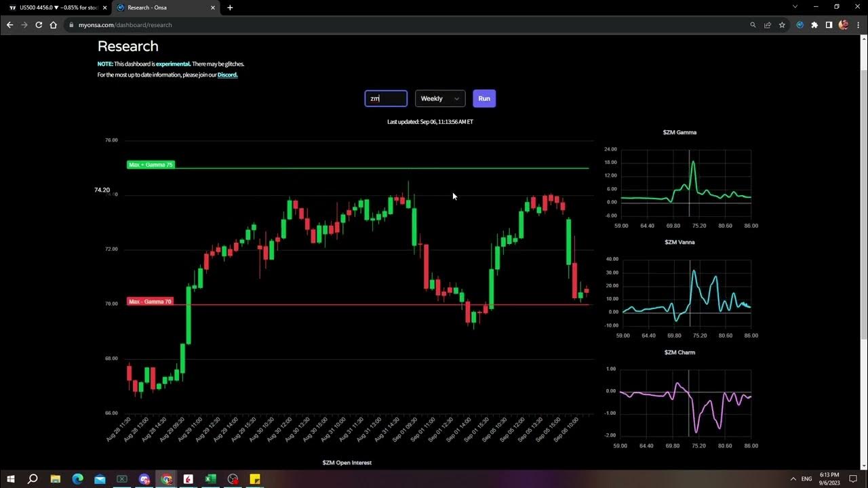Viewport: 868px width, 488px height.
Task: Open the red-white app in taskbar
Action: (189, 479)
